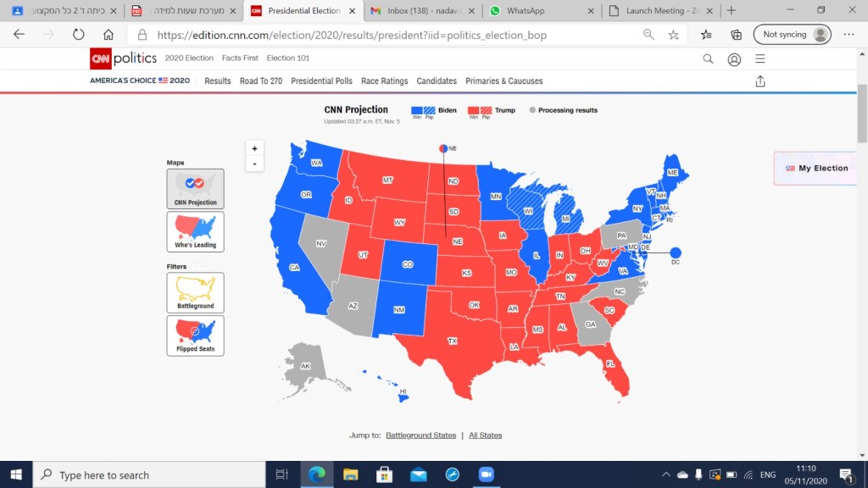The width and height of the screenshot is (868, 488).
Task: Add page to favorites with star icon
Action: coord(673,35)
